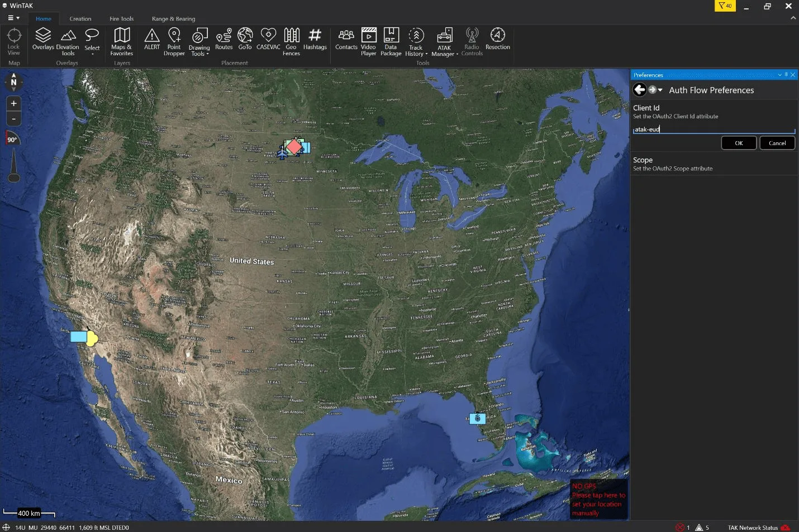Screen dimensions: 799x532
Task: Collapse the ribbon toolbar
Action: pyautogui.click(x=793, y=18)
